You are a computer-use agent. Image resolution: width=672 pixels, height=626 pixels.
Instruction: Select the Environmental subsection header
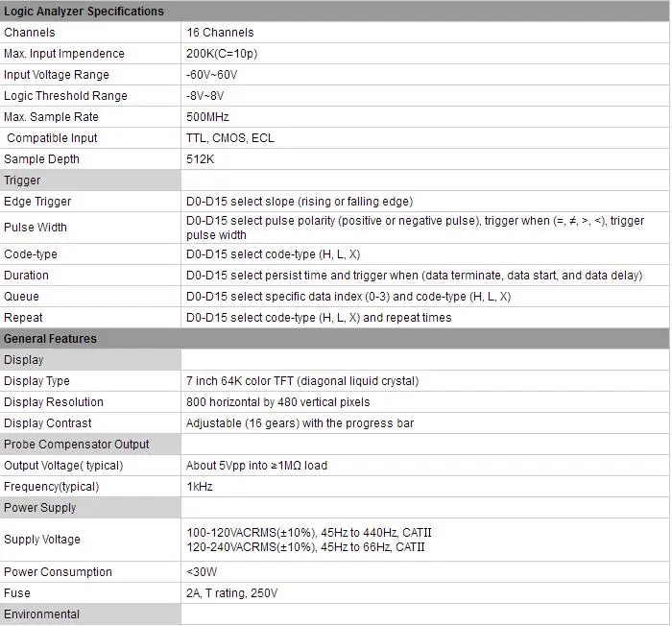click(x=41, y=614)
